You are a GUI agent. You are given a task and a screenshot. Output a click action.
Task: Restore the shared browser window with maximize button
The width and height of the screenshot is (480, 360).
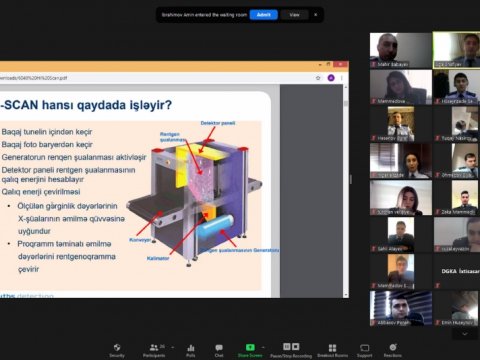(328, 64)
